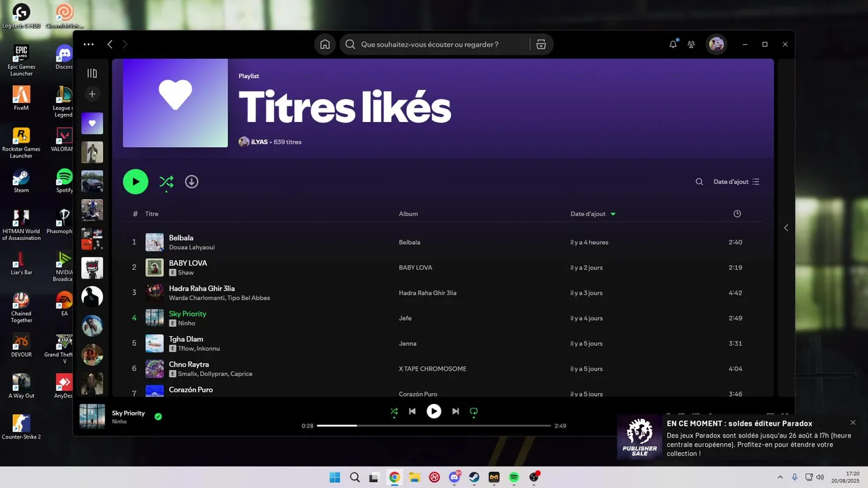Image resolution: width=868 pixels, height=488 pixels.
Task: Open Date d'ajout sort options dropdown
Action: click(736, 182)
